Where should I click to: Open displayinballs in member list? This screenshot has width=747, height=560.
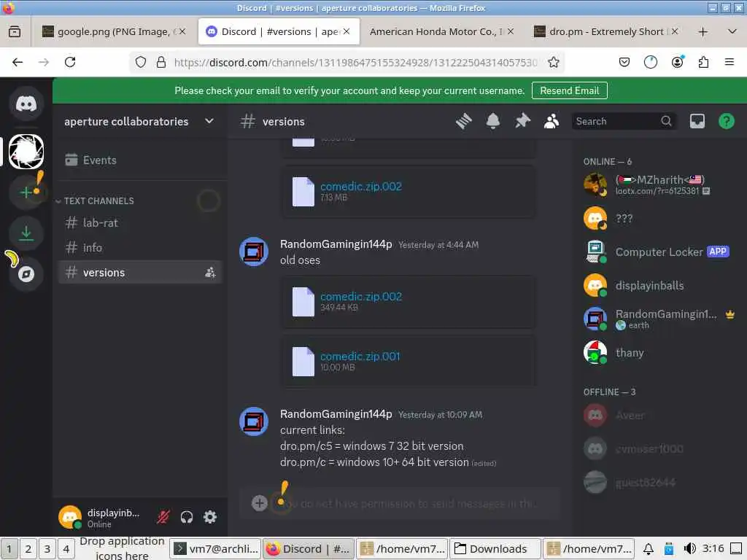pos(659,286)
